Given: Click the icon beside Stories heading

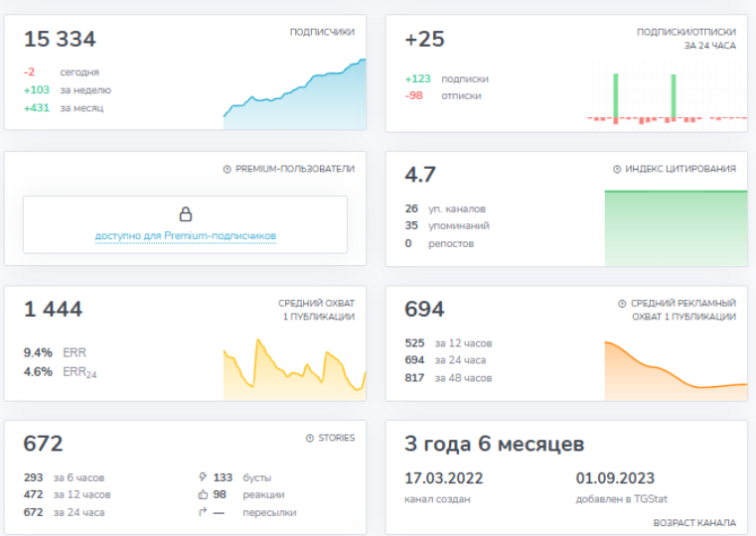Looking at the screenshot, I should pos(309,438).
